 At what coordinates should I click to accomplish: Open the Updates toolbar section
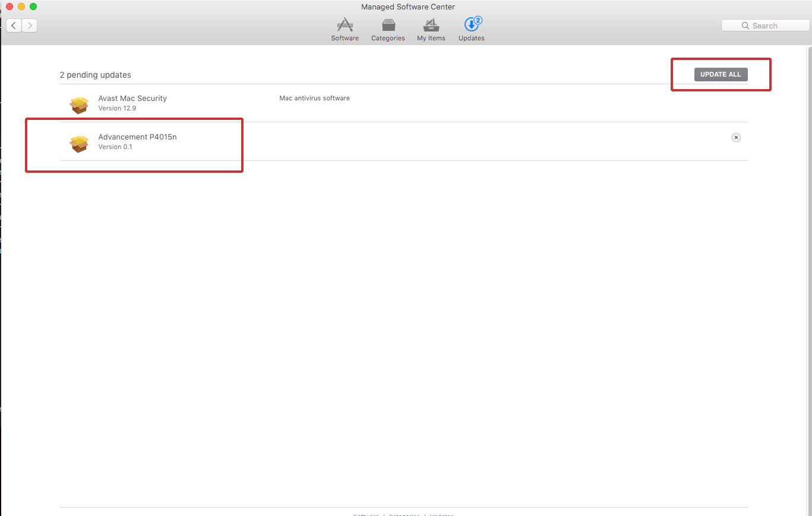pos(472,29)
